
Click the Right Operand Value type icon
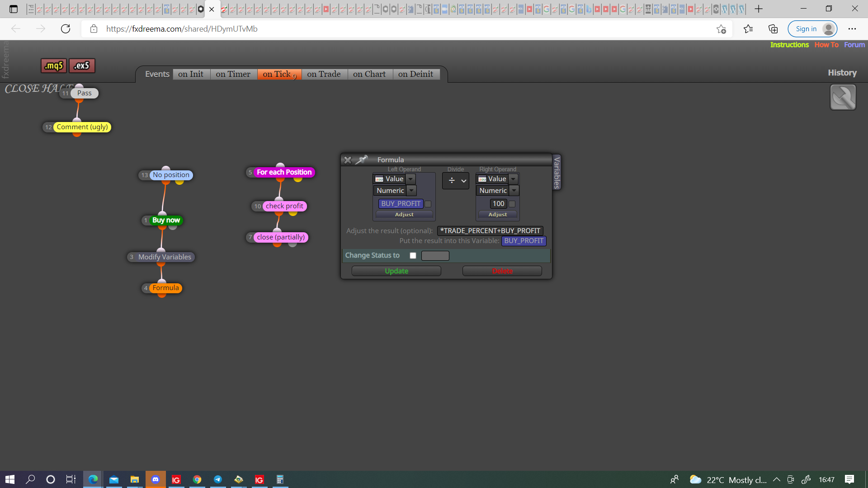tap(482, 179)
